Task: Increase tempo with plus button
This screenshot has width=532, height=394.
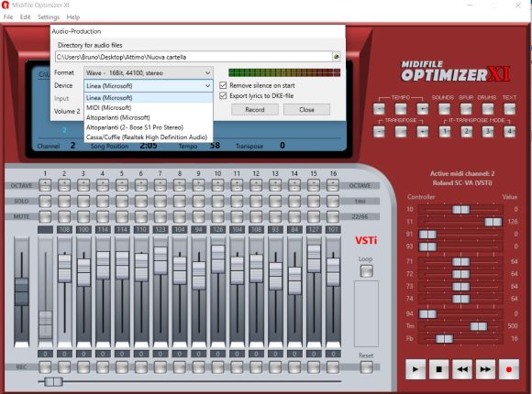Action: [423, 109]
